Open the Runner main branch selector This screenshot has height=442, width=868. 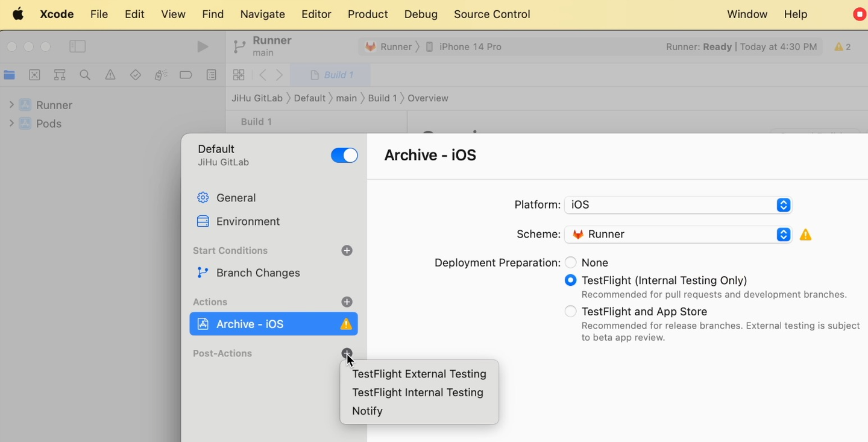(263, 46)
